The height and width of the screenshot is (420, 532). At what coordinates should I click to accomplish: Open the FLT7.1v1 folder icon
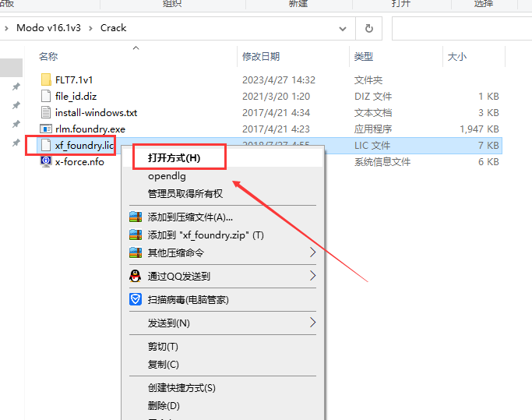click(x=46, y=79)
